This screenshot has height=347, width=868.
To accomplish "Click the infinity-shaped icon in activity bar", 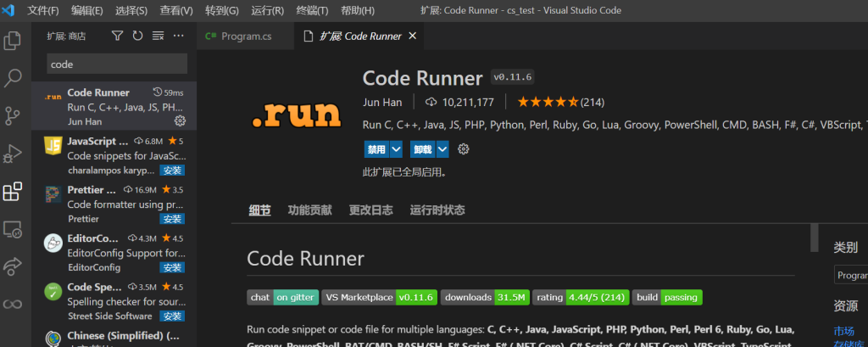I will click(12, 304).
